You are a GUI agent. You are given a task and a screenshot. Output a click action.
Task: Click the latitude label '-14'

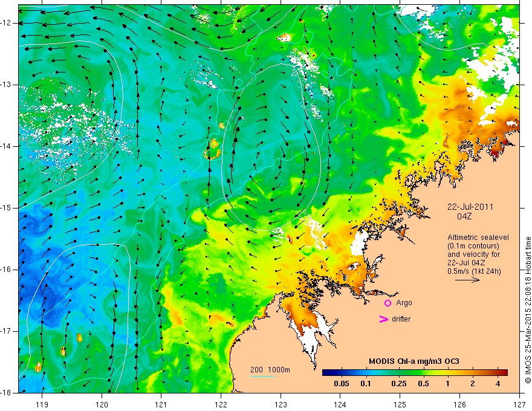[x=7, y=146]
